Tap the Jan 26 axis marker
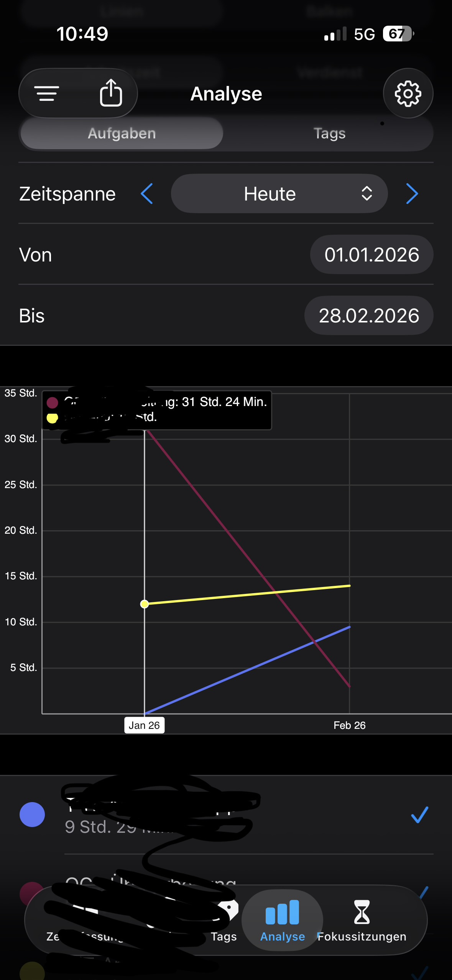 144,725
